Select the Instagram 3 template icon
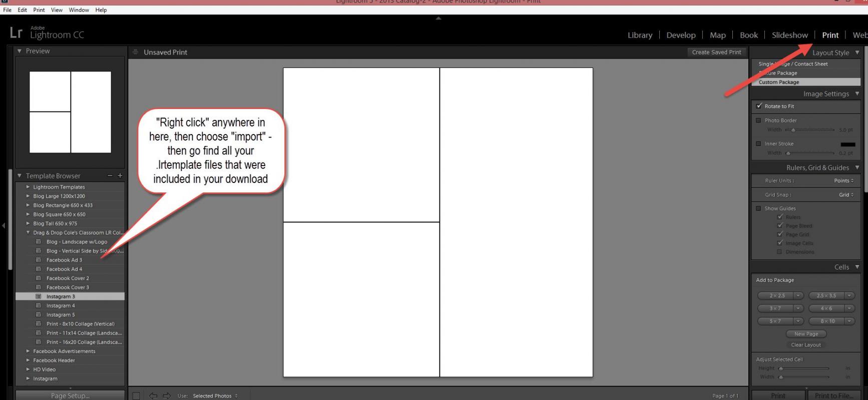 pos(38,296)
